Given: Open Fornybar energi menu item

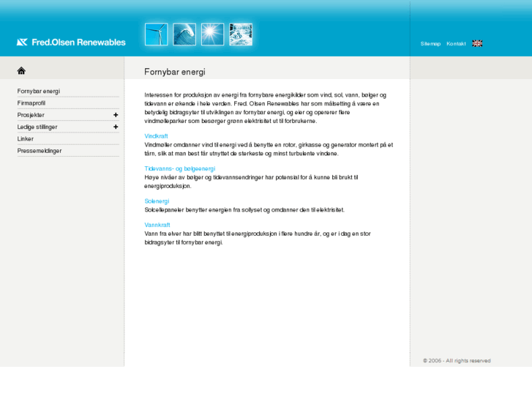Looking at the screenshot, I should (39, 91).
